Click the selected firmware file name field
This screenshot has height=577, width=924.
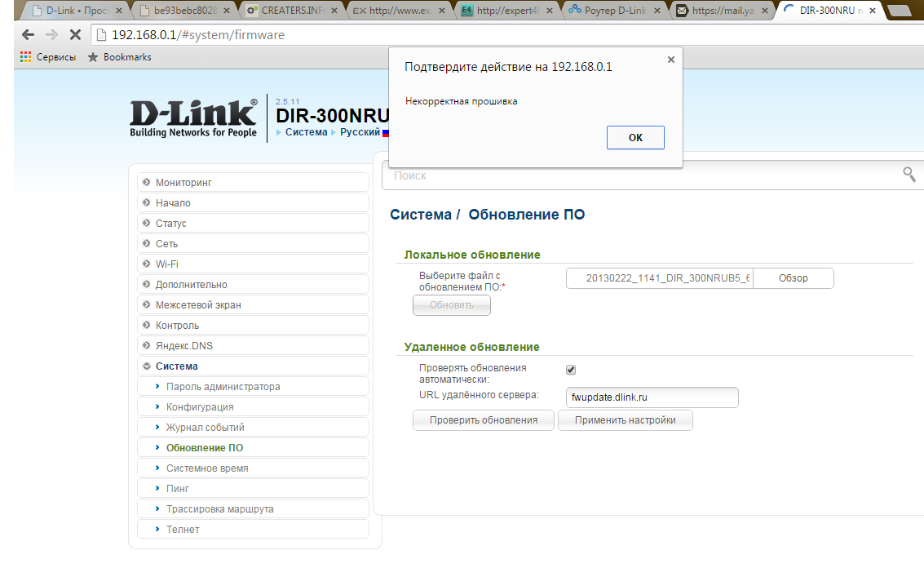(x=660, y=278)
